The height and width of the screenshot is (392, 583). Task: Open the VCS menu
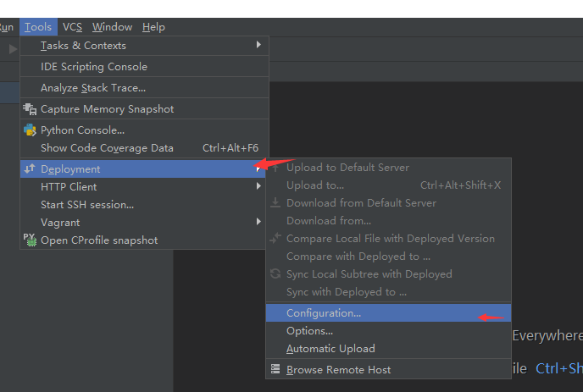(72, 27)
